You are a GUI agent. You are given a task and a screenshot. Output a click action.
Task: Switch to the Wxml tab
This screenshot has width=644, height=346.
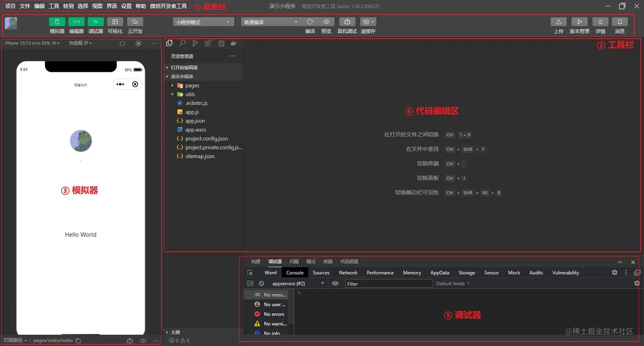pyautogui.click(x=270, y=273)
